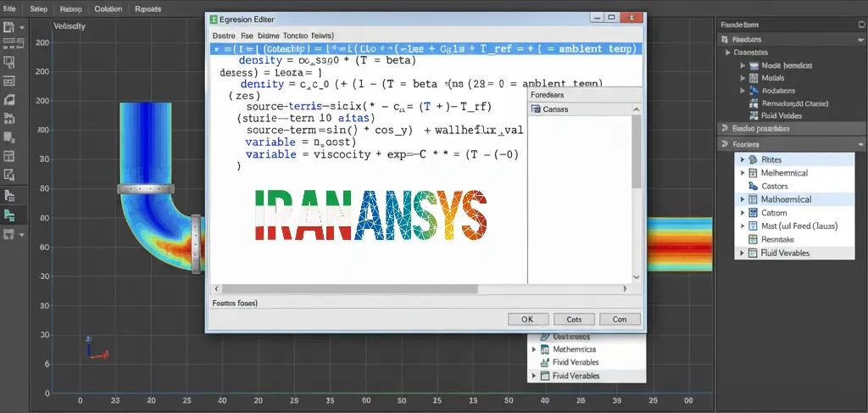Open the Fise menu in the editor dialog
This screenshot has width=868, height=413.
click(247, 35)
